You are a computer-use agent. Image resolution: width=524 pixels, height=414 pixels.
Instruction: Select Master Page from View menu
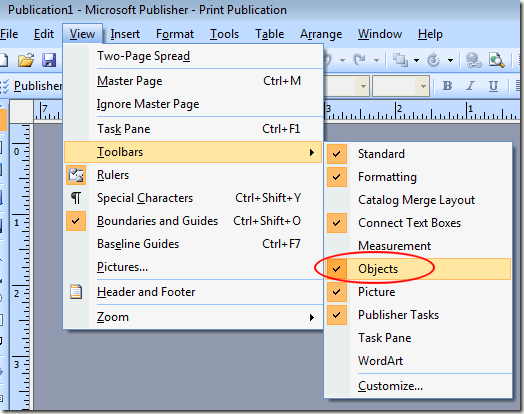[x=193, y=81]
